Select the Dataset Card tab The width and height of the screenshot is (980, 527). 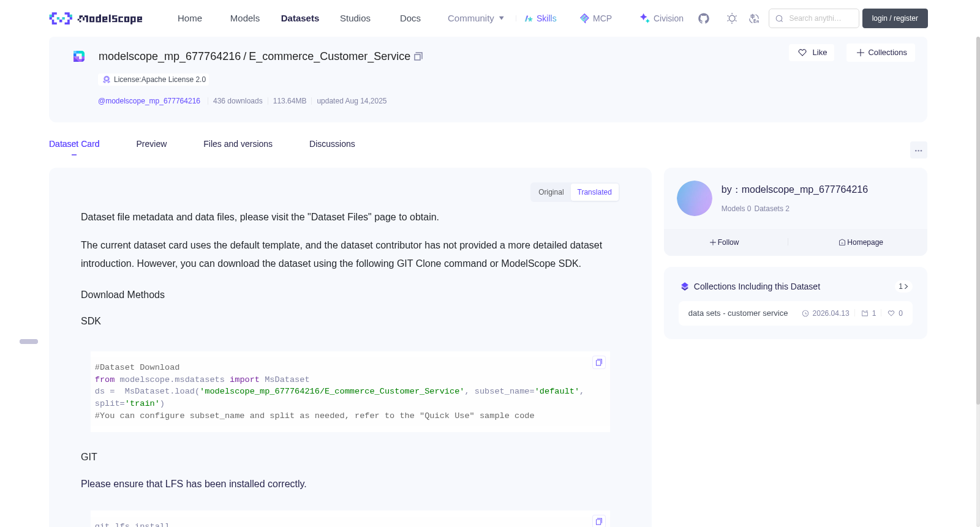pos(74,144)
